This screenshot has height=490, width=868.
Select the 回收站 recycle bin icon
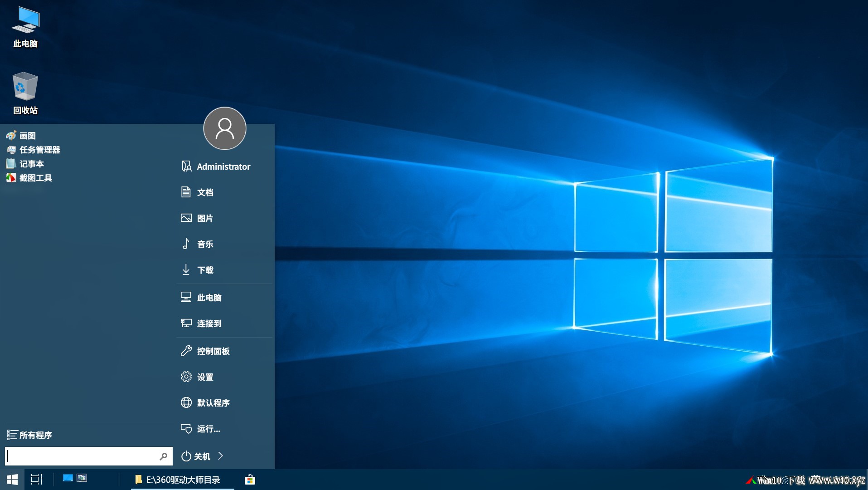coord(25,93)
